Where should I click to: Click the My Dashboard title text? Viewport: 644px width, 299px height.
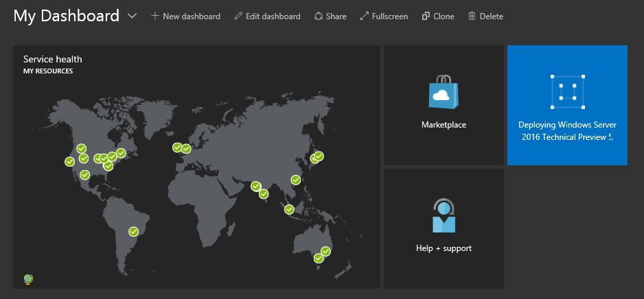click(66, 16)
